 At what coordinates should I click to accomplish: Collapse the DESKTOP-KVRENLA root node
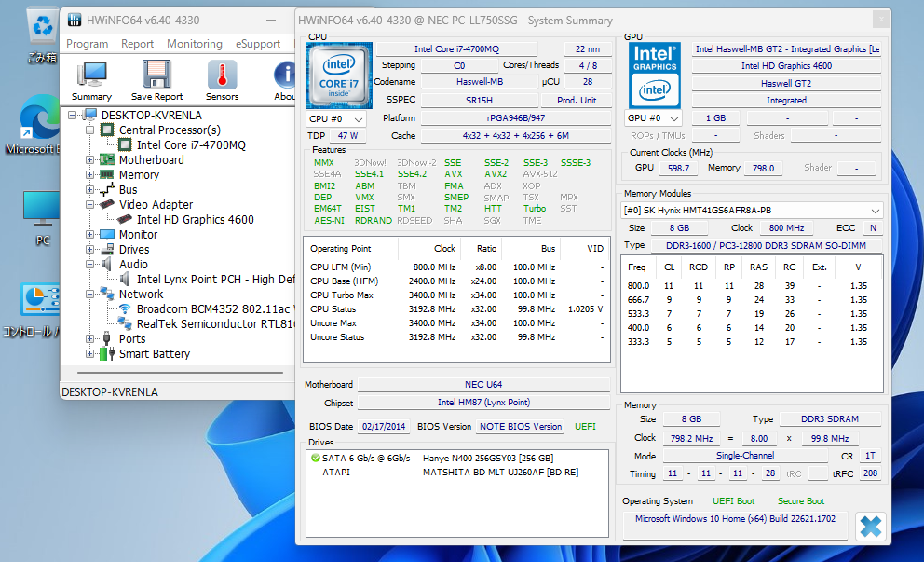click(72, 115)
